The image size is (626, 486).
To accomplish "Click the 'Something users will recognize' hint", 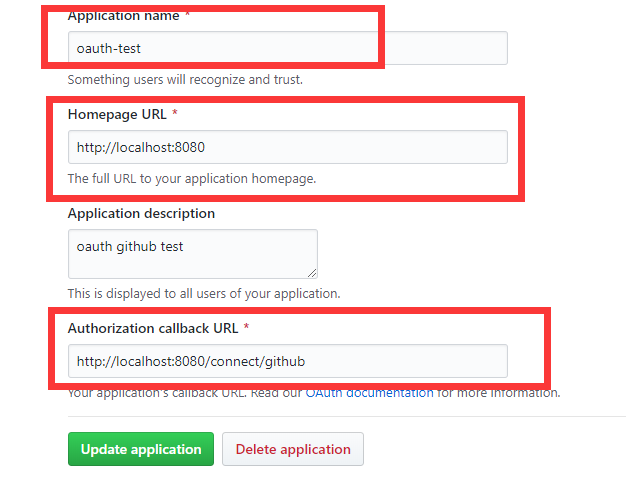I will 185,79.
